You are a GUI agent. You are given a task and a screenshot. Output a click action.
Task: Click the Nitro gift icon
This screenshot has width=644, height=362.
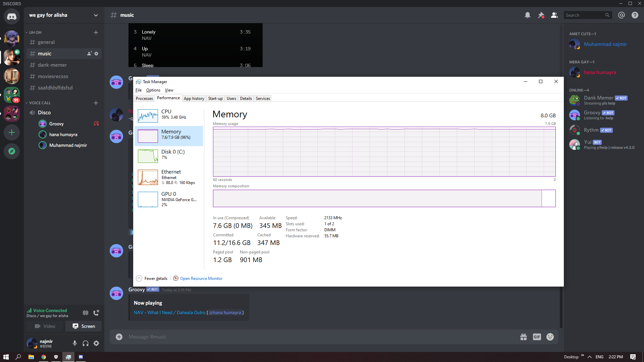[x=524, y=337]
